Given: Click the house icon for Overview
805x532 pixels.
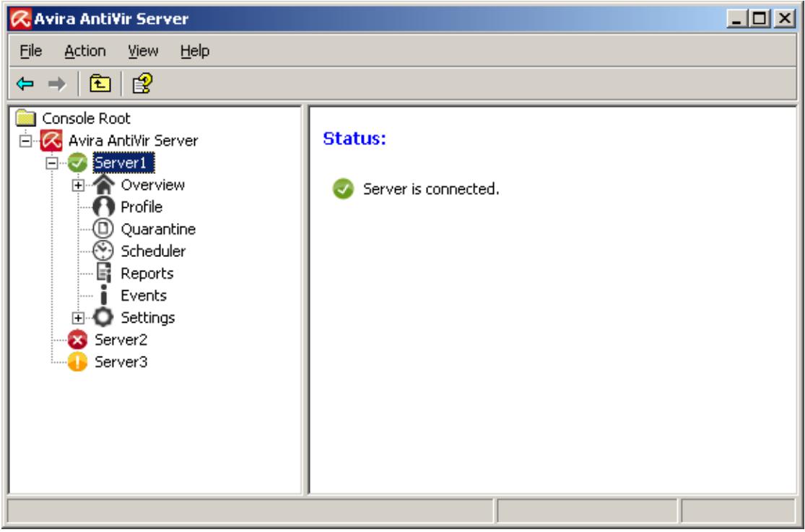Looking at the screenshot, I should (103, 185).
